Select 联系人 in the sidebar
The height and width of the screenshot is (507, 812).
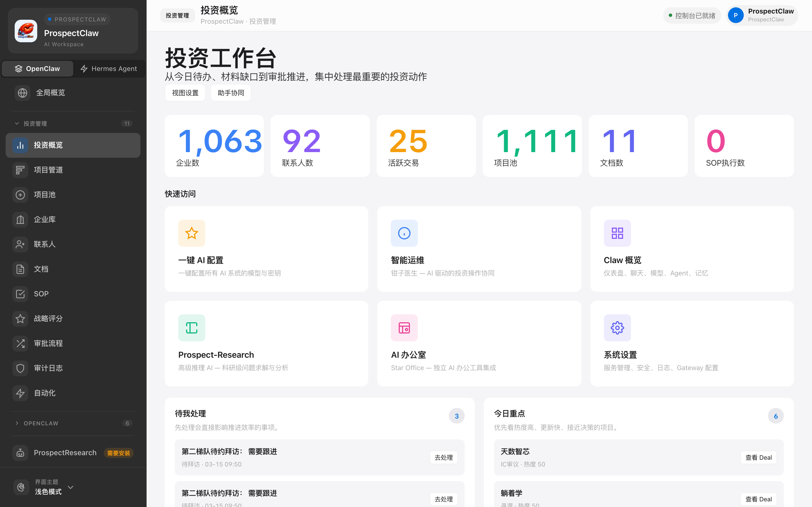(x=20, y=244)
